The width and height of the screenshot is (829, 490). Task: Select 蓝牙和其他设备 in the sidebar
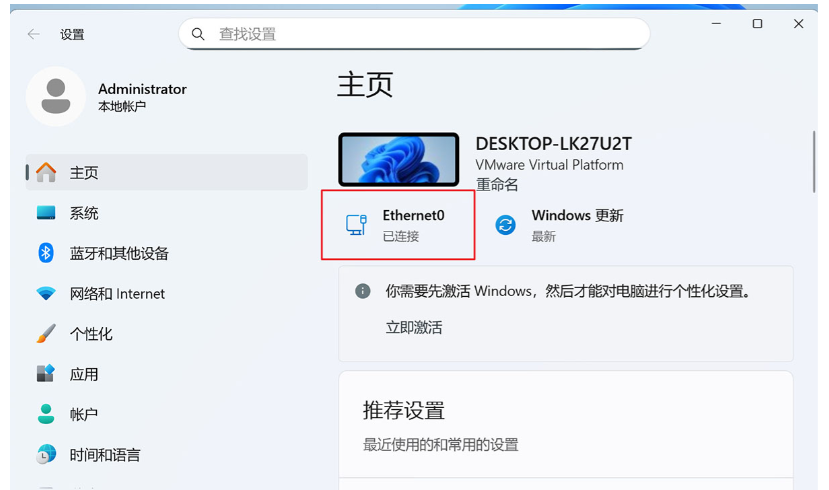(119, 254)
